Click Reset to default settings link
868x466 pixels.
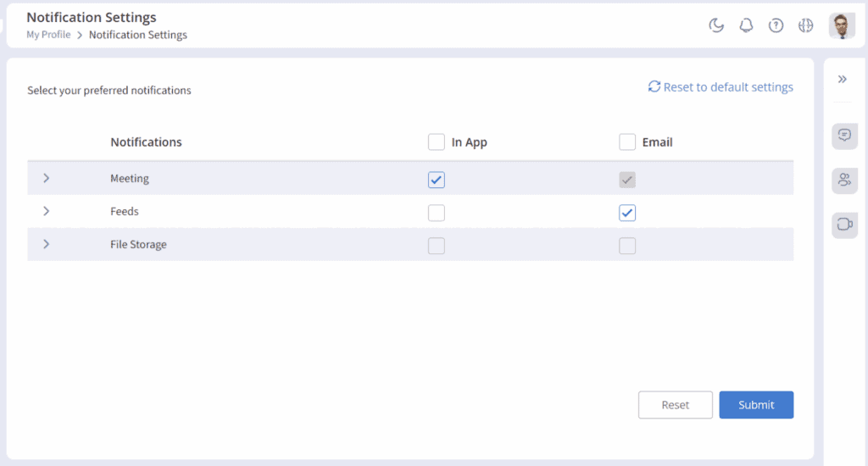721,86
